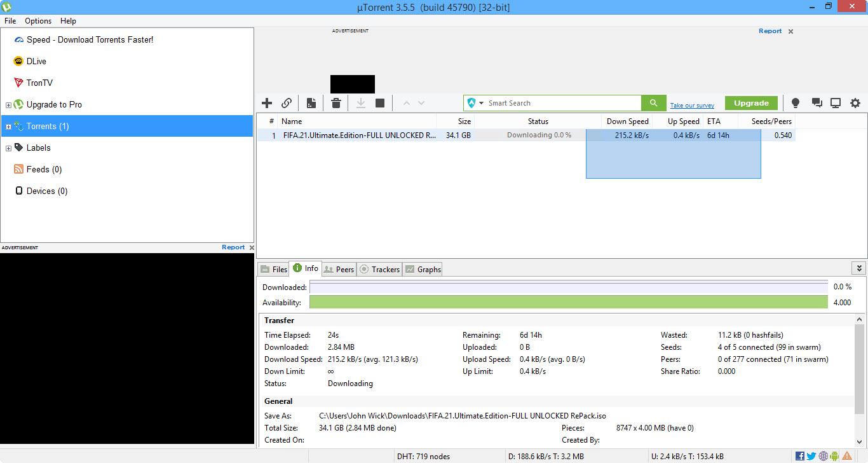The image size is (868, 463).
Task: Click the Add Torrent plus icon
Action: tap(267, 103)
